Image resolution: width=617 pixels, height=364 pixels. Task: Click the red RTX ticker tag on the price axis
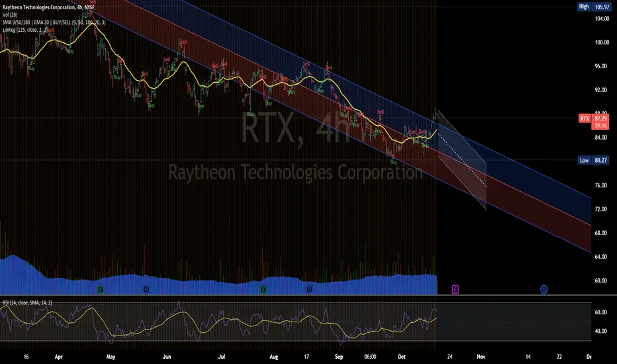[x=585, y=118]
